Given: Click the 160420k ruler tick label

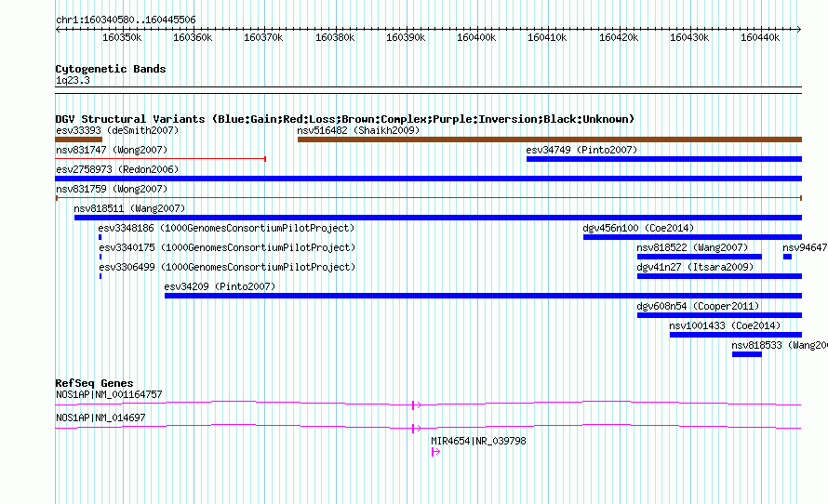Looking at the screenshot, I should pos(619,38).
